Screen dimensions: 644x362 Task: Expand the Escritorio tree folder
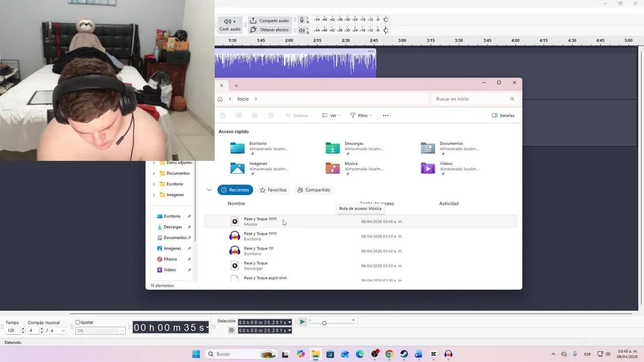(154, 184)
